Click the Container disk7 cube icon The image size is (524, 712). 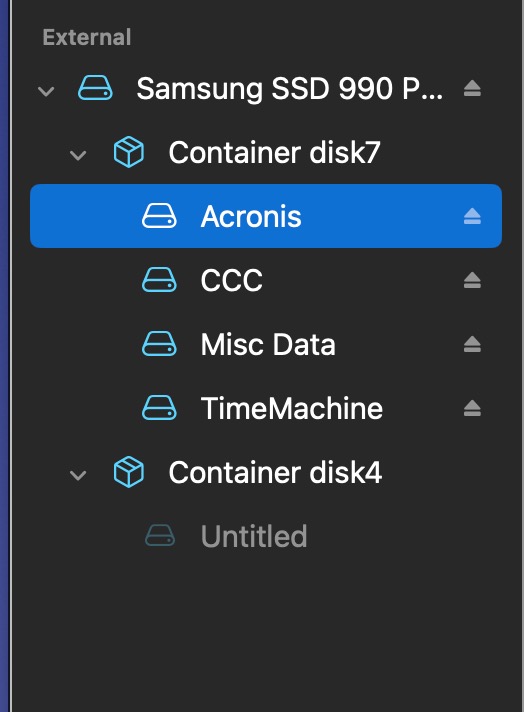coord(129,152)
